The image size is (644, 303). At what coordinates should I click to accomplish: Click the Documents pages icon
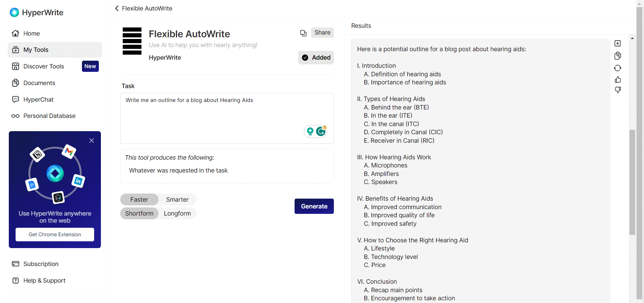(16, 83)
